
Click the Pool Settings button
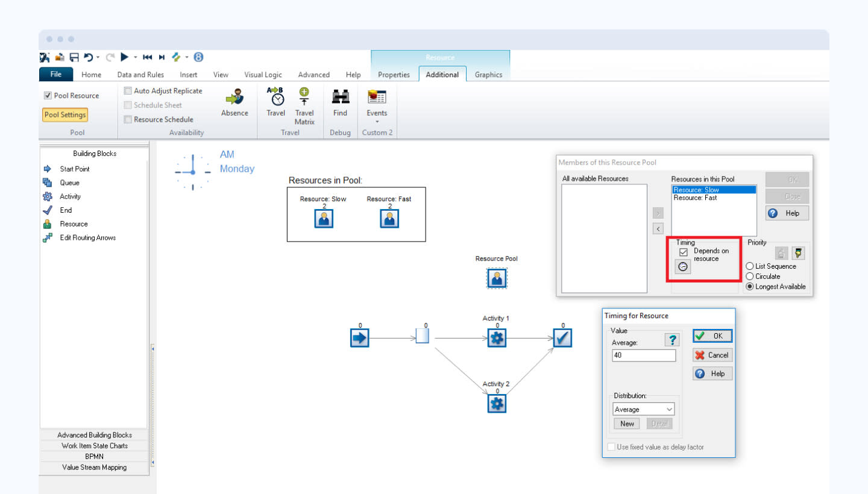65,115
